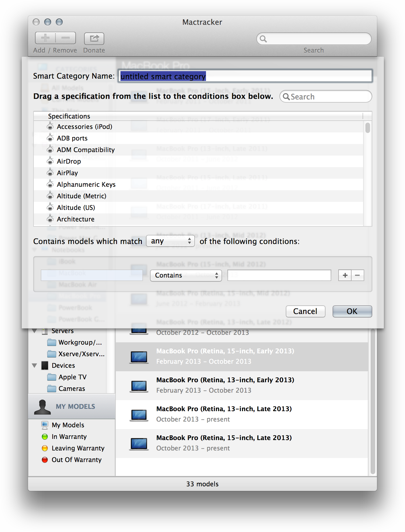405x532 pixels.
Task: Open the 'any' match dropdown
Action: [170, 241]
